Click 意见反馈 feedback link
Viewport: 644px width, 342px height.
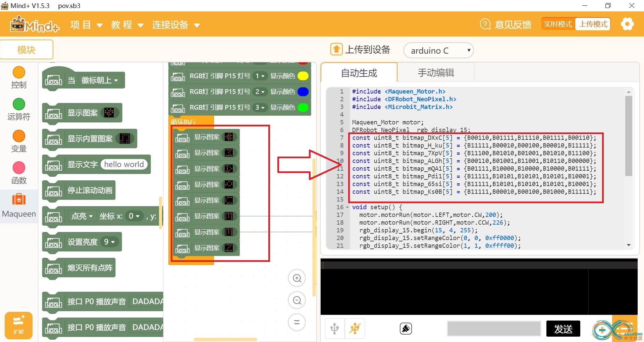pos(513,24)
